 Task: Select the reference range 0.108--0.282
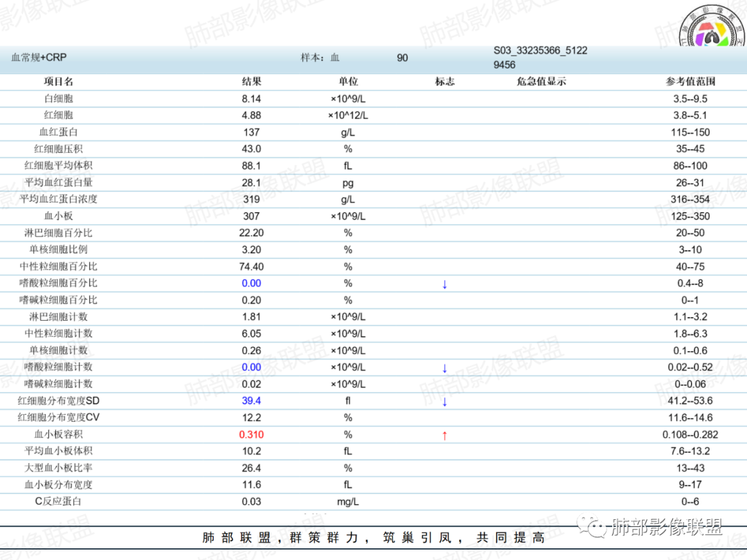pyautogui.click(x=690, y=435)
